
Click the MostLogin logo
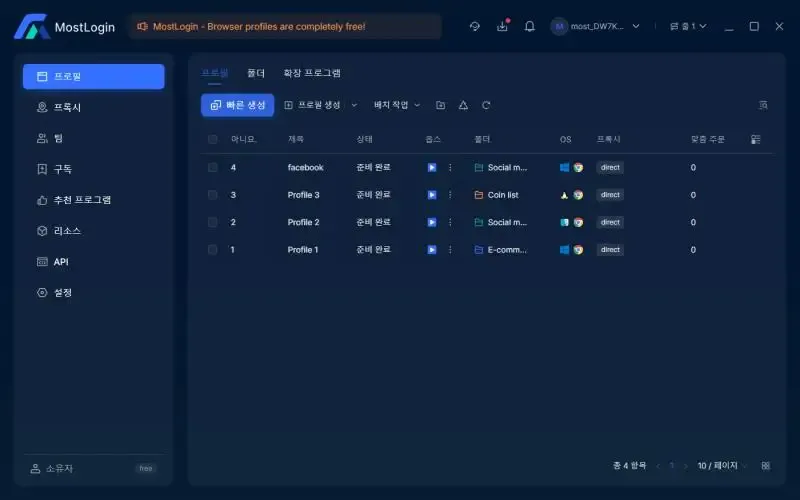64,27
